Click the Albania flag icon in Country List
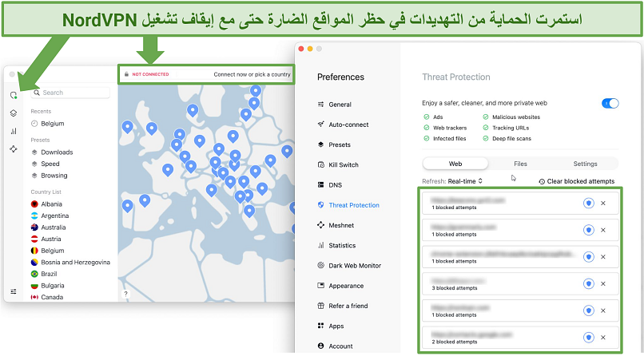The height and width of the screenshot is (356, 644). 34,204
